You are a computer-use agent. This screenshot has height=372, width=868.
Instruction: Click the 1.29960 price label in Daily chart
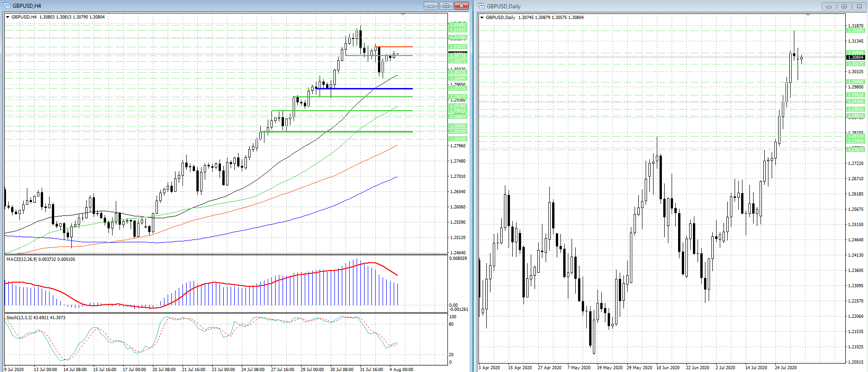pyautogui.click(x=855, y=82)
